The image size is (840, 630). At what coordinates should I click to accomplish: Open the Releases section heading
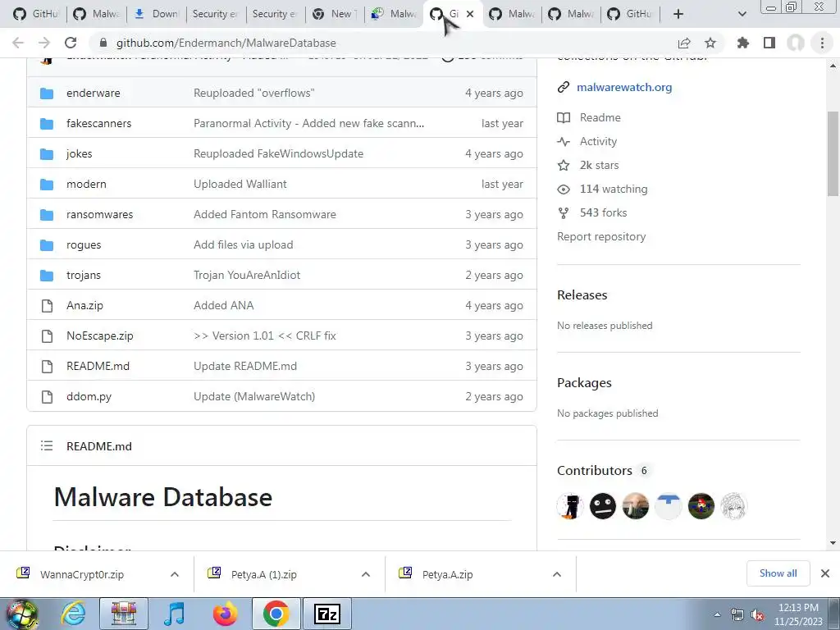pyautogui.click(x=582, y=294)
